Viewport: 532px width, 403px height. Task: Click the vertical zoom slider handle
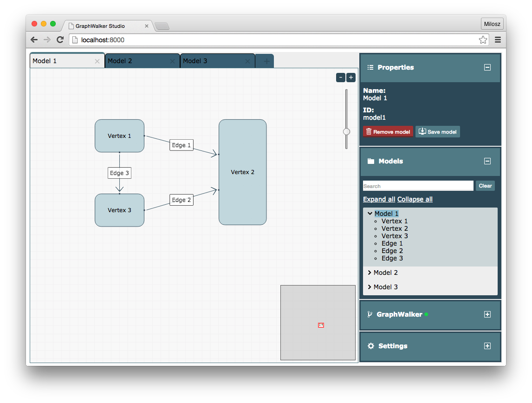pos(346,131)
